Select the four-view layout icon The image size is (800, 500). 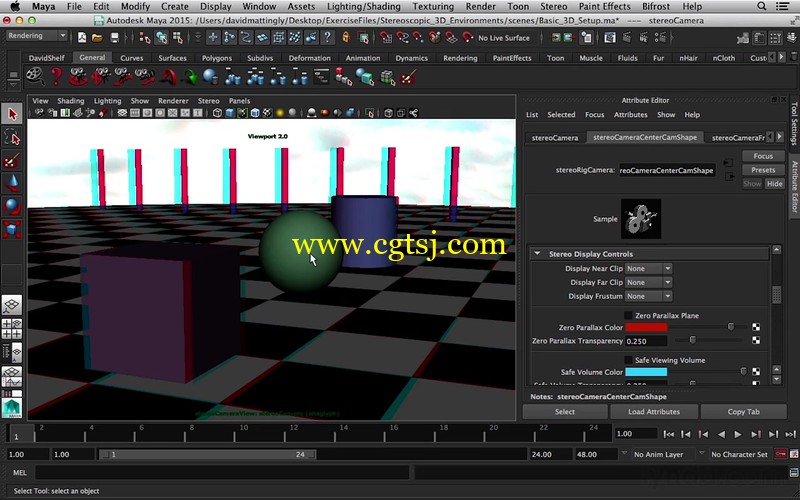point(12,329)
